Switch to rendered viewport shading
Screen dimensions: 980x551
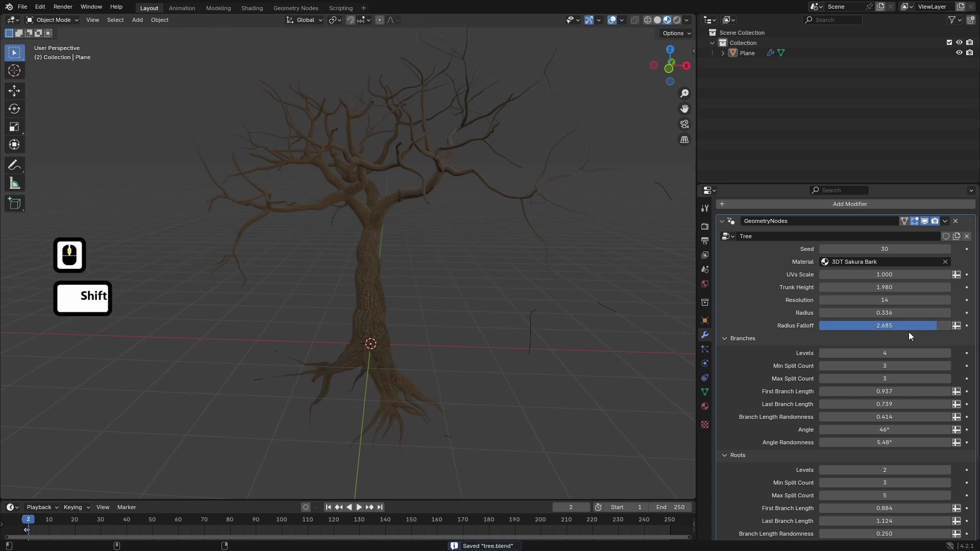tap(676, 20)
